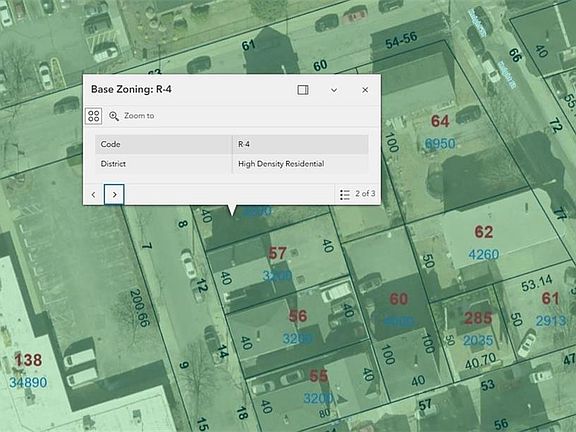Select the Code R-4 table row
This screenshot has width=576, height=432.
click(x=231, y=144)
